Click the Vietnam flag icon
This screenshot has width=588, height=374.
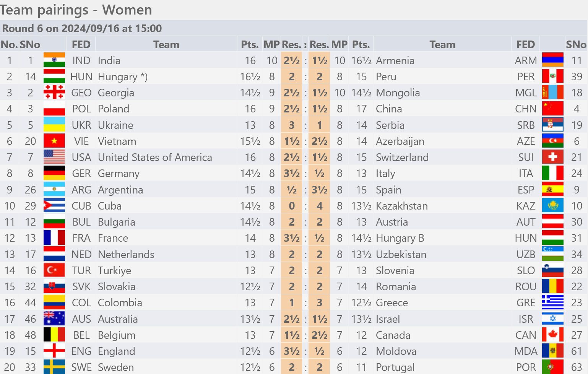pos(54,141)
